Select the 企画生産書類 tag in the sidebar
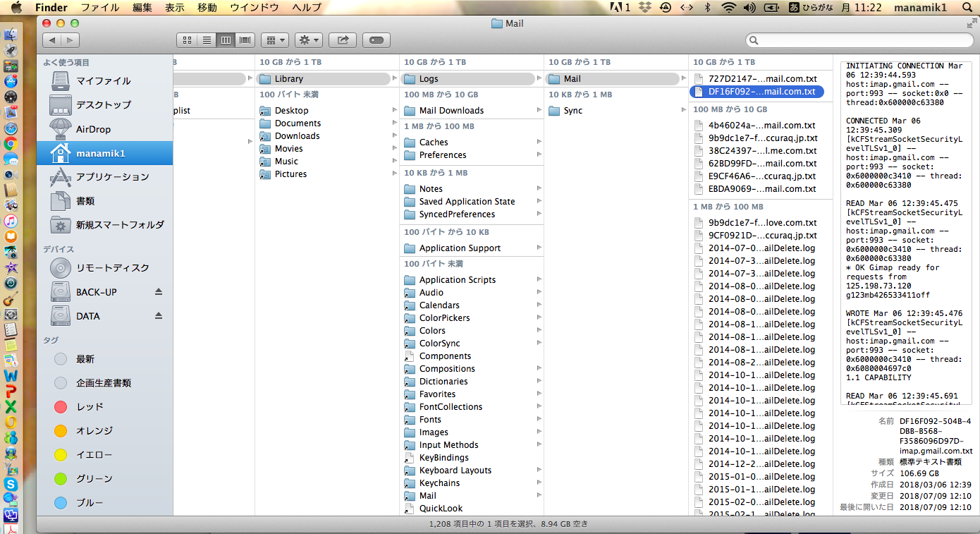Viewport: 980px width, 534px height. click(104, 383)
